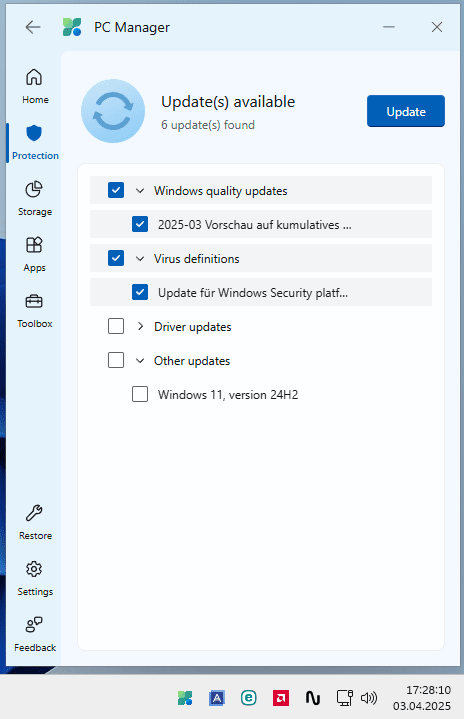Screen dimensions: 464x719
Task: Click 'Virus definitions' group label
Action: click(x=197, y=259)
